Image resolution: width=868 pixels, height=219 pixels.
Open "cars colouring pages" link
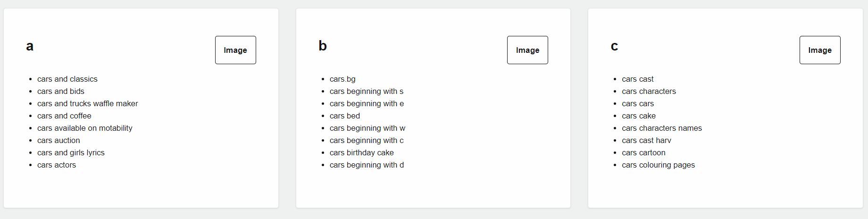(x=658, y=165)
